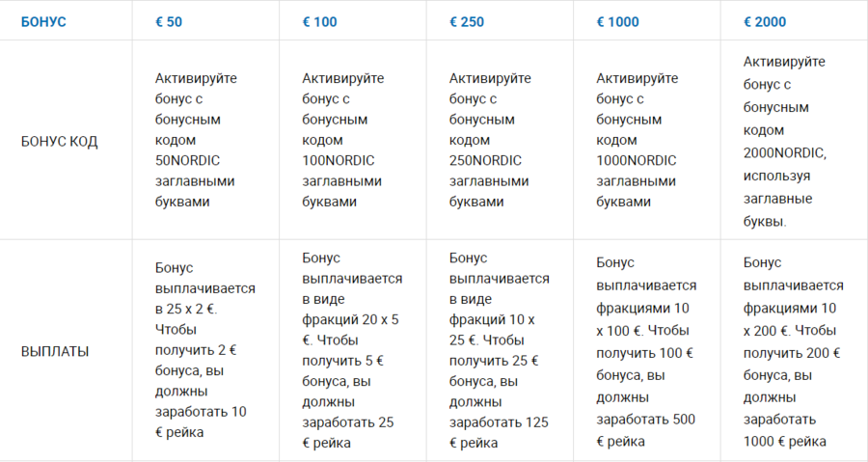Select the '1000 € рейка' requirement text
Viewport: 868px width, 462px height.
pos(785,441)
